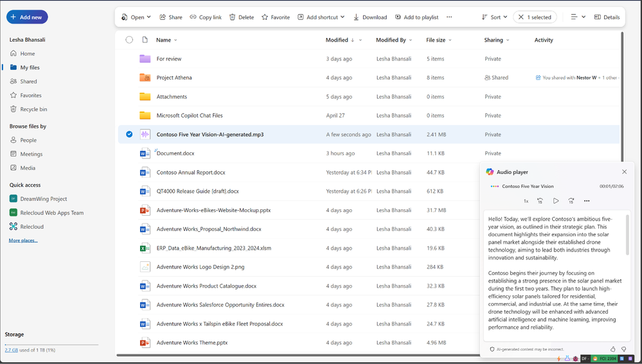Open Adventure Works Logo Design 2.png

201,267
